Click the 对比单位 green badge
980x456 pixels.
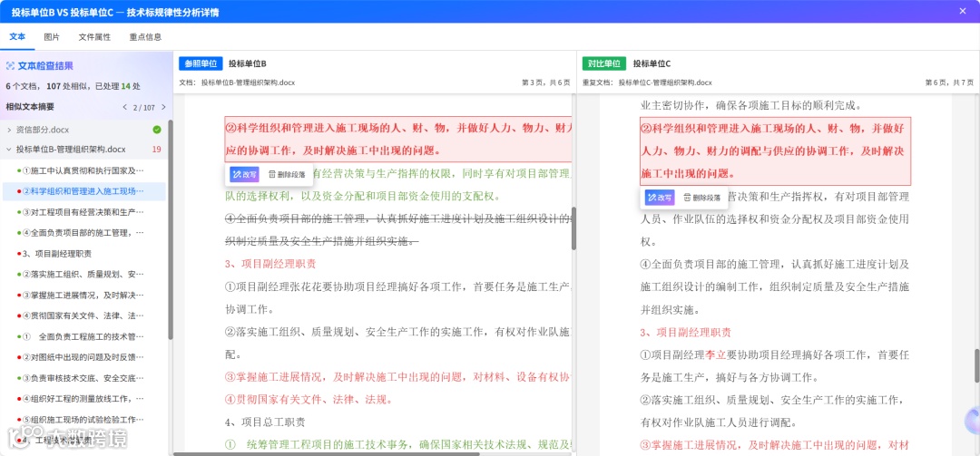click(603, 63)
